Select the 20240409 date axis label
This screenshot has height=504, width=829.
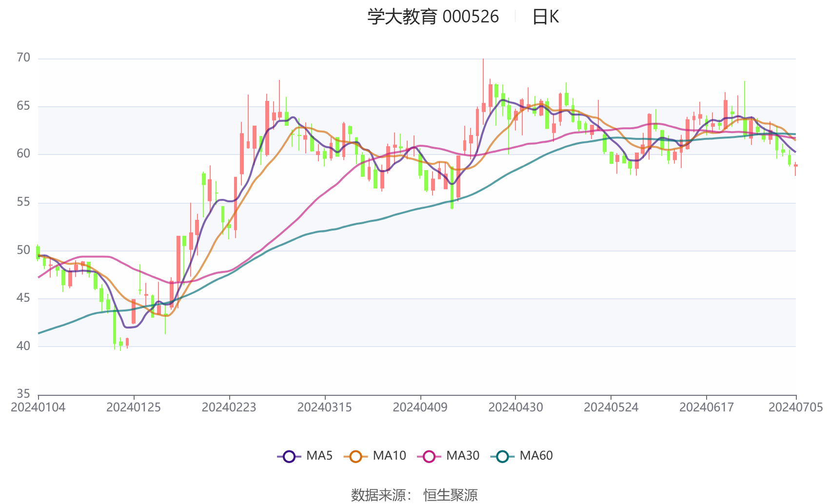(x=420, y=407)
